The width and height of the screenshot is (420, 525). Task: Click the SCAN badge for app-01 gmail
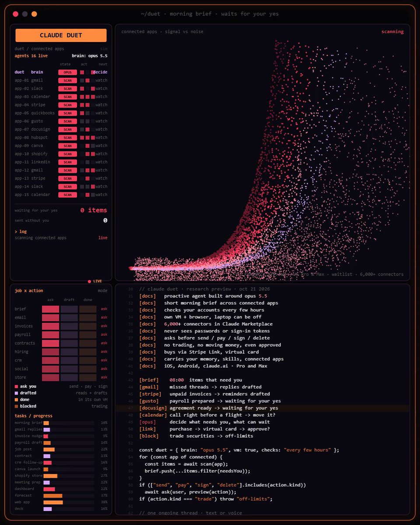pyautogui.click(x=67, y=80)
